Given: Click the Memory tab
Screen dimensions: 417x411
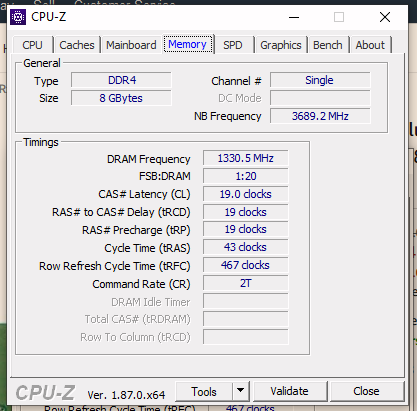Looking at the screenshot, I should point(187,44).
